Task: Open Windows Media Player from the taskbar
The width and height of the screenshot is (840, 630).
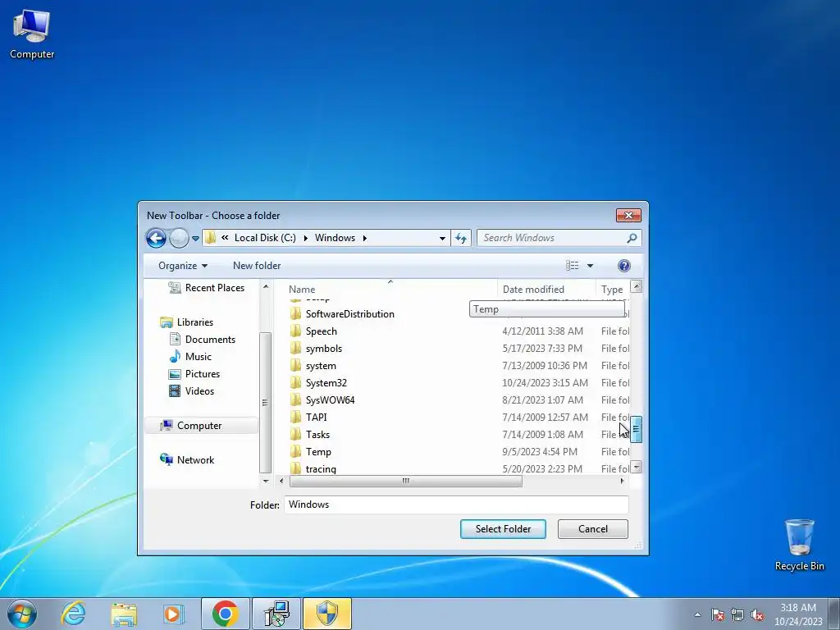Action: pos(173,614)
